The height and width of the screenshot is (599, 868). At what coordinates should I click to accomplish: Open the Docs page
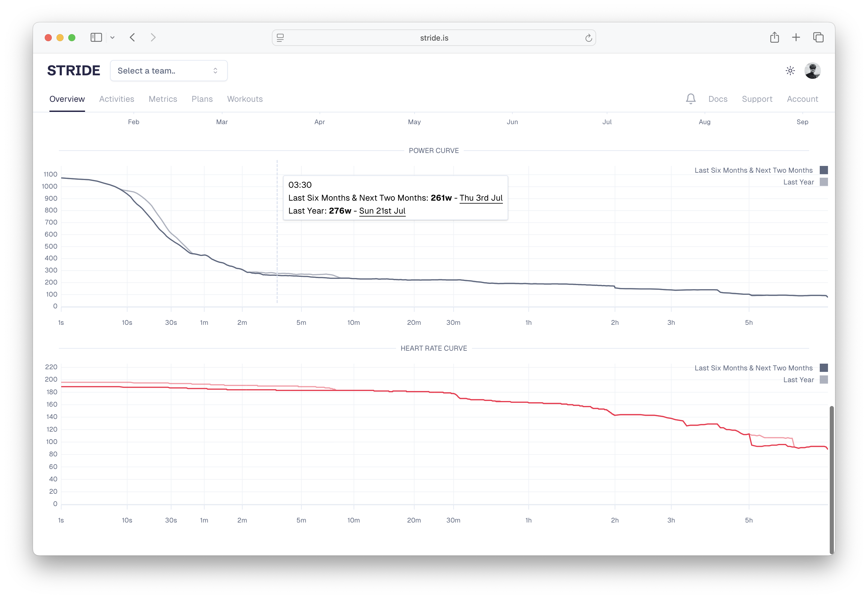click(718, 99)
